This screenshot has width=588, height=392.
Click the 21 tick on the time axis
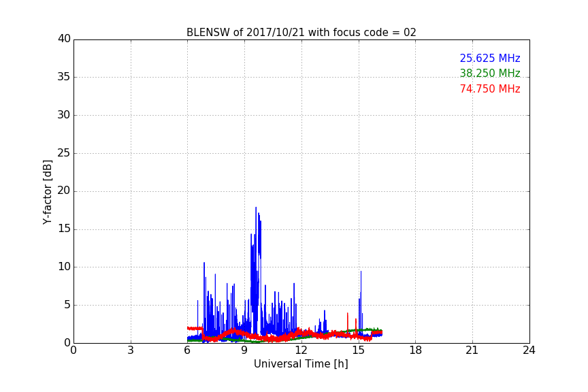coord(472,350)
